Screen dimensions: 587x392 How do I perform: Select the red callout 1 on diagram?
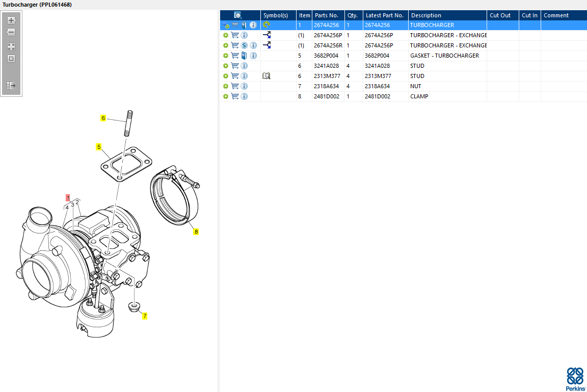coord(68,198)
